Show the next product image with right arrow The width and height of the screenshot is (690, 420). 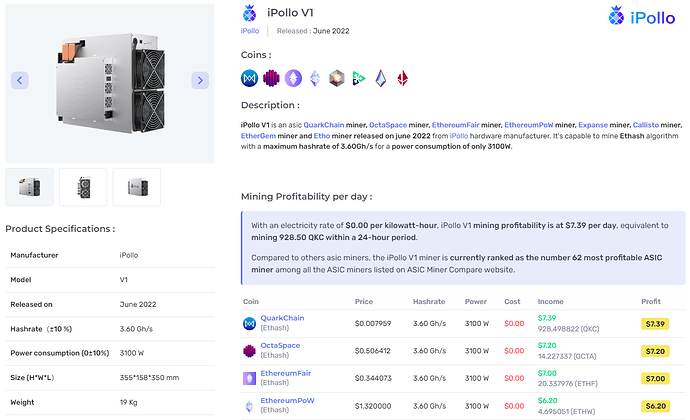click(x=199, y=80)
